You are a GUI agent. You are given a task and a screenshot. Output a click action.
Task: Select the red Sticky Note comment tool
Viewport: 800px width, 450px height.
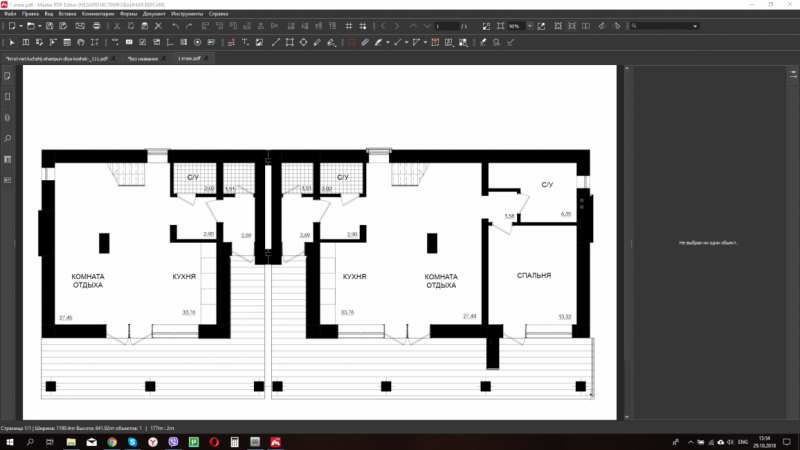point(352,42)
